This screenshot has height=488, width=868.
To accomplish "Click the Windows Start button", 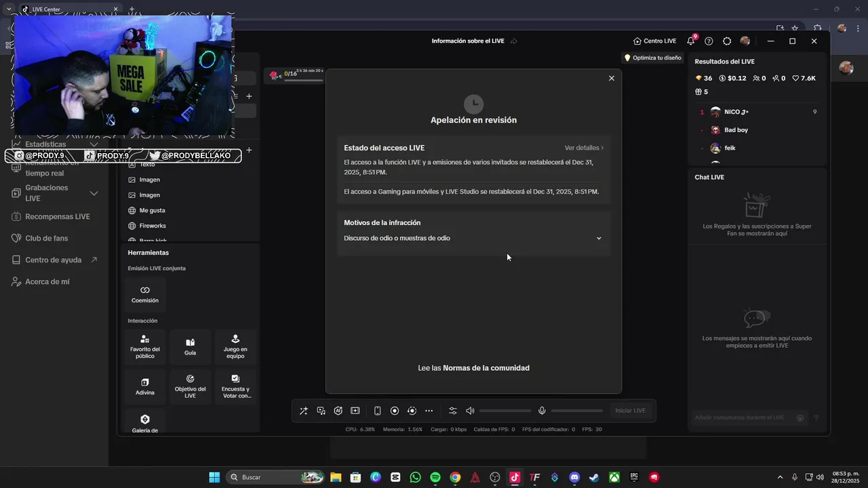I will [214, 477].
